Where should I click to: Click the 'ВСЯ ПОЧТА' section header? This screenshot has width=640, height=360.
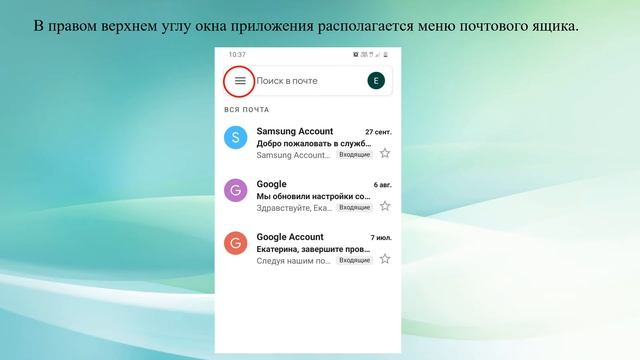click(x=247, y=110)
